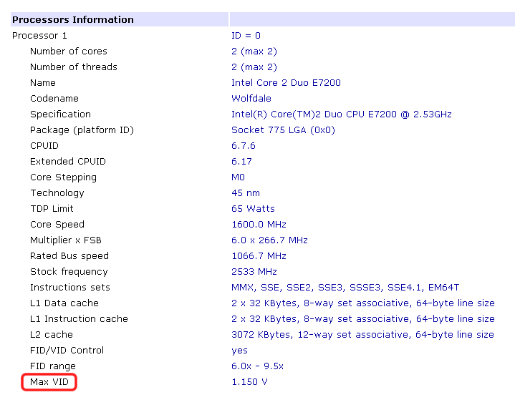Click the 1600.0 MHz value

tap(259, 225)
